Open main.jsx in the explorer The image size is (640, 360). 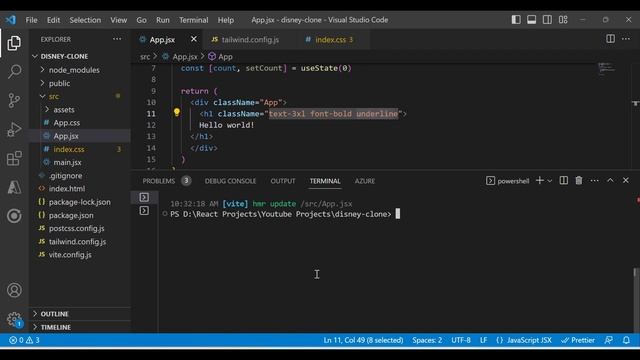[80, 162]
